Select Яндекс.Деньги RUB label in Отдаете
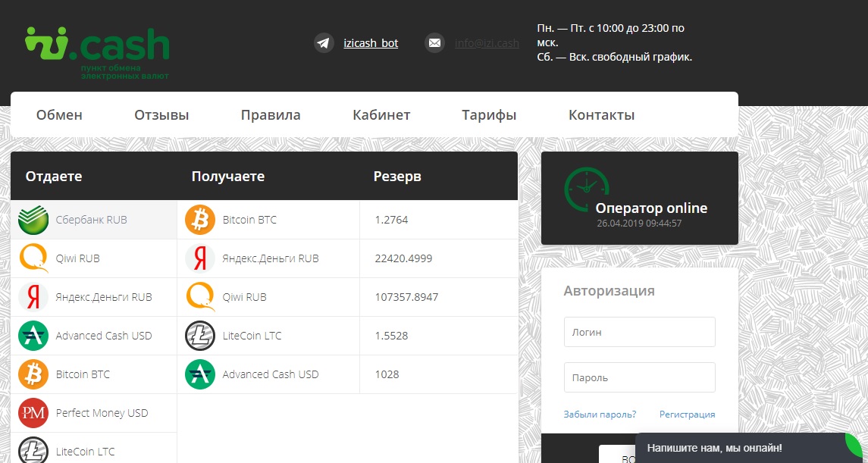 pos(104,297)
